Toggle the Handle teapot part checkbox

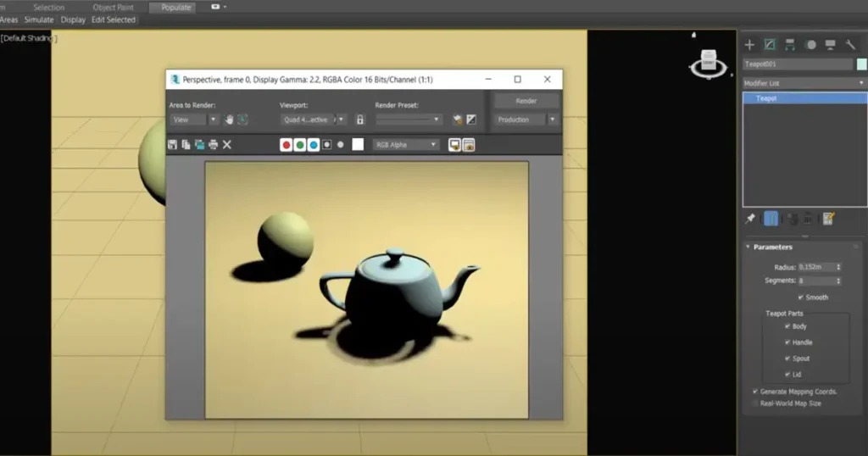(787, 342)
